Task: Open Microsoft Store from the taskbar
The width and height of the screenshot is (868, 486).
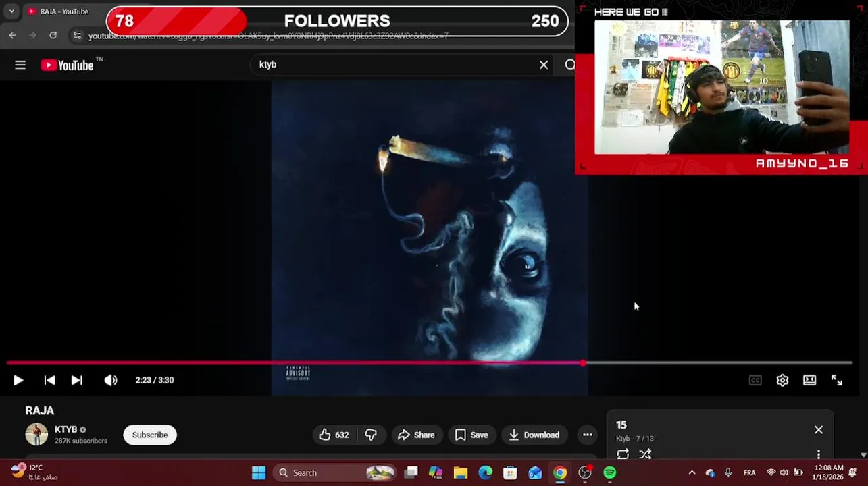Action: click(x=510, y=473)
